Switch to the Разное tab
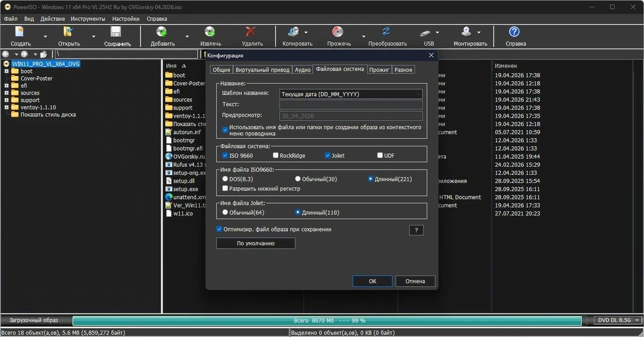 coord(404,70)
